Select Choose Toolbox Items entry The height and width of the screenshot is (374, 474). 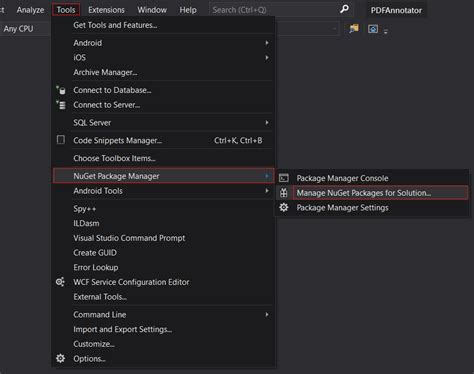(x=163, y=158)
